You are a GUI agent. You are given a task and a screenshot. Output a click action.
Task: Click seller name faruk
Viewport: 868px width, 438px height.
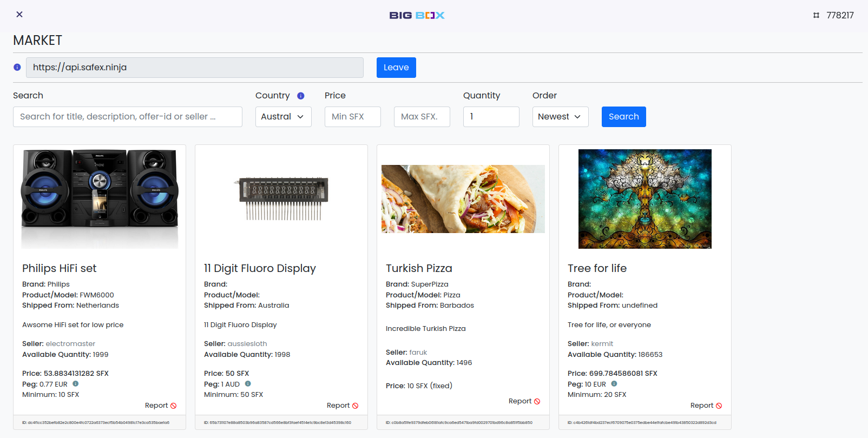tap(418, 353)
